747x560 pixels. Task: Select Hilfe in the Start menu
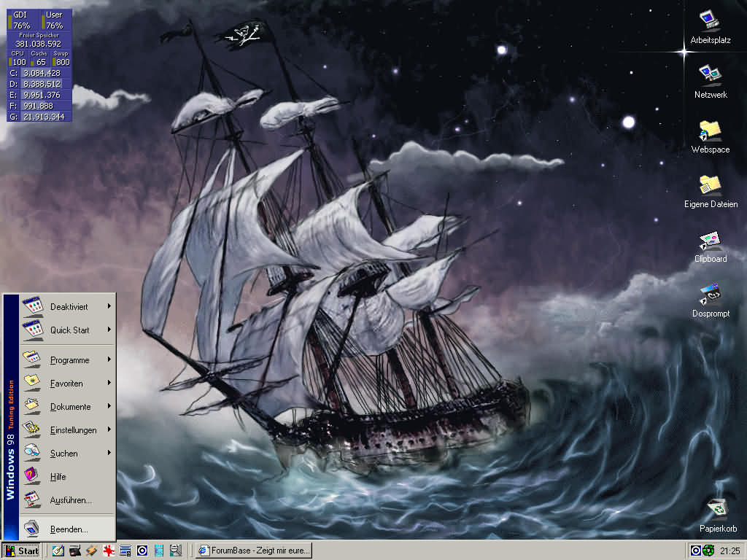click(x=67, y=477)
